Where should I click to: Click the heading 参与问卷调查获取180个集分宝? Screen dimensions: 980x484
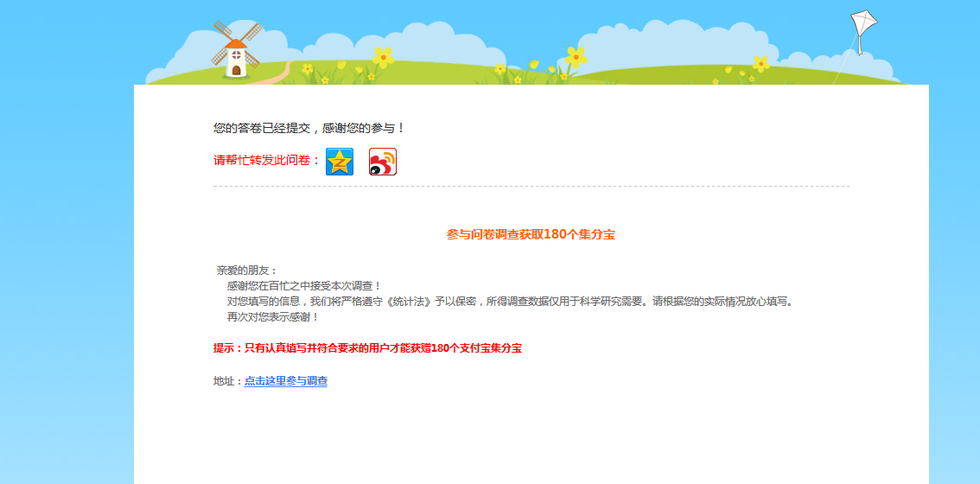click(531, 234)
